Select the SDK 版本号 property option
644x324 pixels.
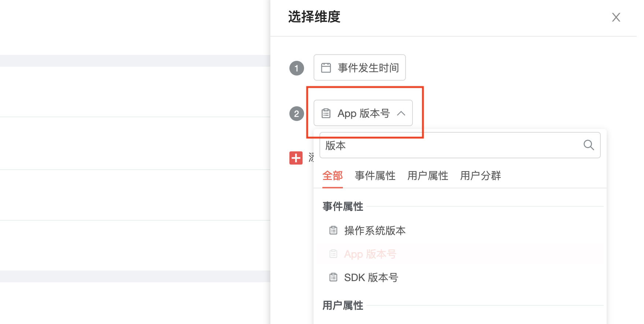pyautogui.click(x=460, y=277)
